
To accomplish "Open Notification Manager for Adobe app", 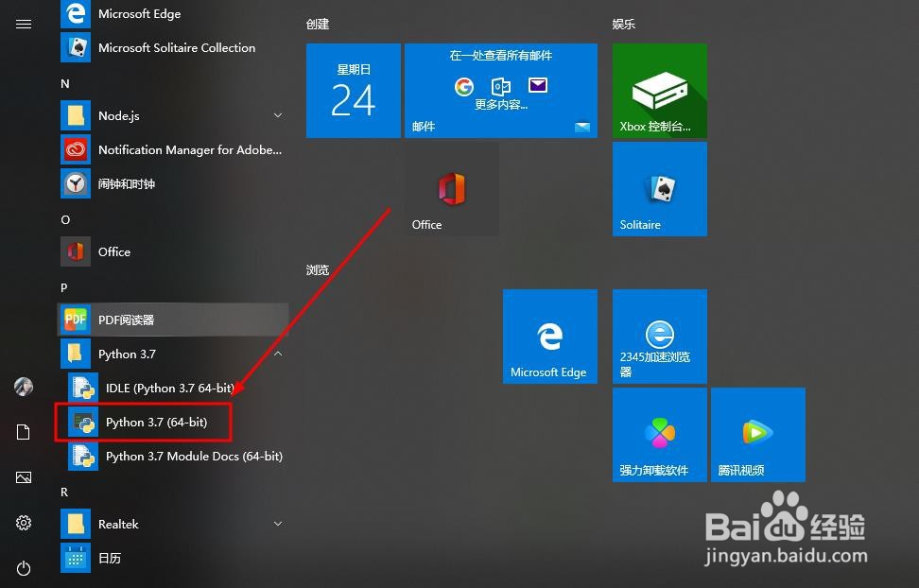I will click(175, 149).
